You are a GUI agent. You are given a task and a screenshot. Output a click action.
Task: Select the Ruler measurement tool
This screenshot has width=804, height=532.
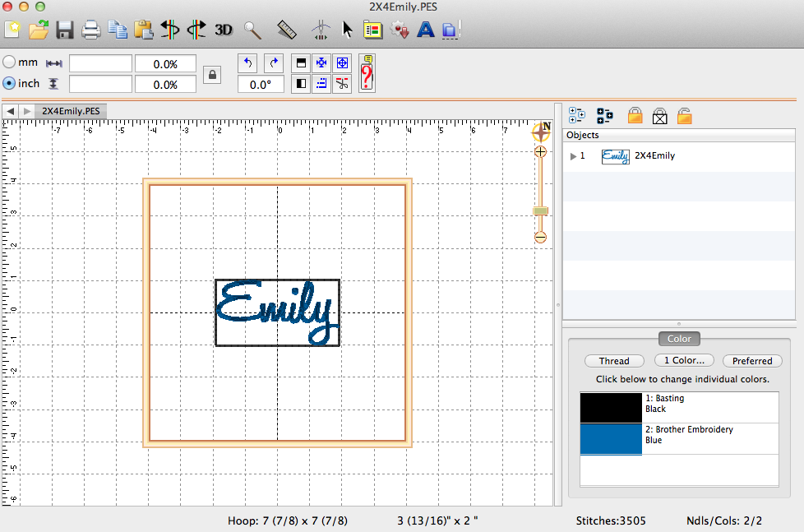tap(287, 30)
